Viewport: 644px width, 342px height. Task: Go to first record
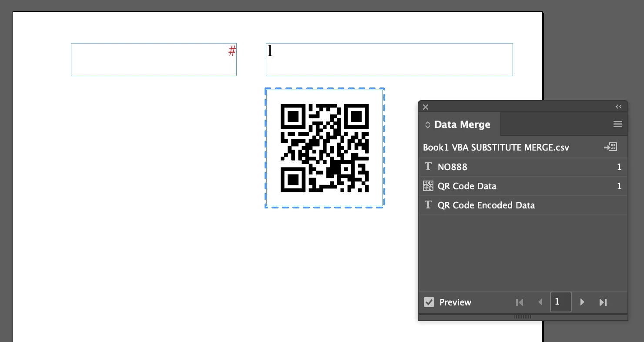519,302
